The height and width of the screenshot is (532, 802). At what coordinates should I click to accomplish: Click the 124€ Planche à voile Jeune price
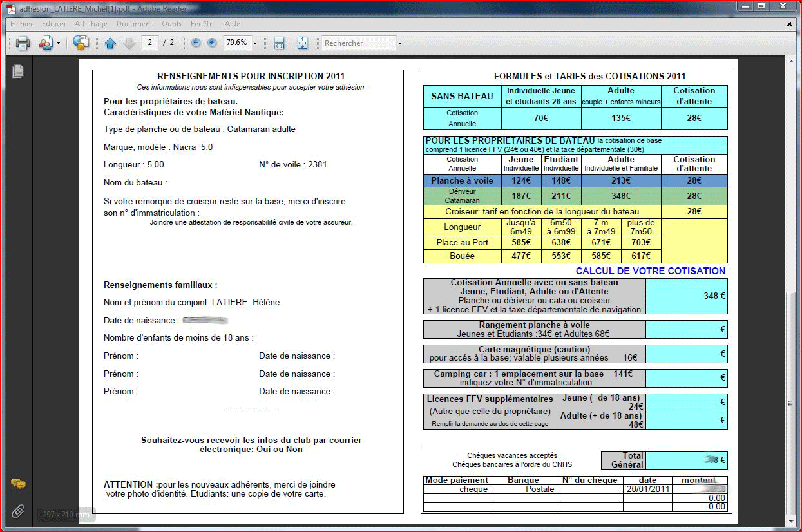click(x=520, y=180)
